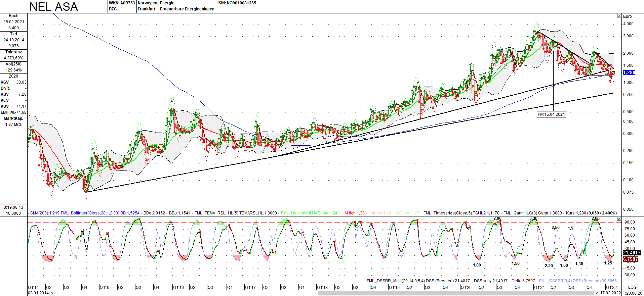644x296 pixels.
Task: Click the 90,00 indicator axis label
Action: tap(630, 222)
